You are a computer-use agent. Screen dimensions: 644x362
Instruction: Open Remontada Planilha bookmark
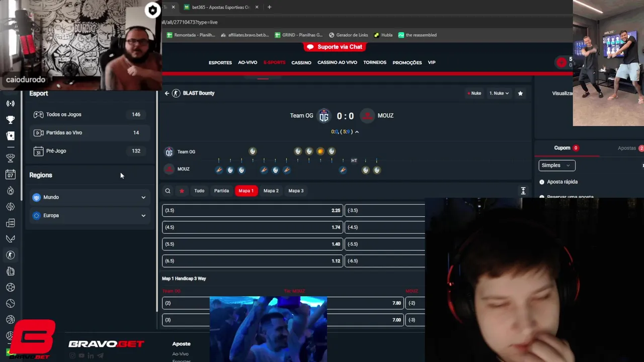191,35
